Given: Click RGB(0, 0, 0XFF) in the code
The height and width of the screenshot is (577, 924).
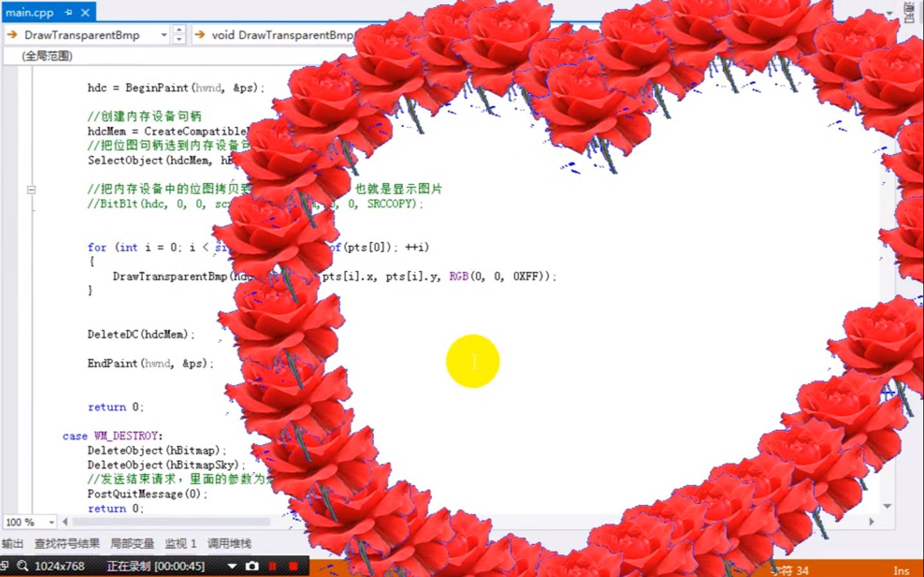Looking at the screenshot, I should point(499,277).
